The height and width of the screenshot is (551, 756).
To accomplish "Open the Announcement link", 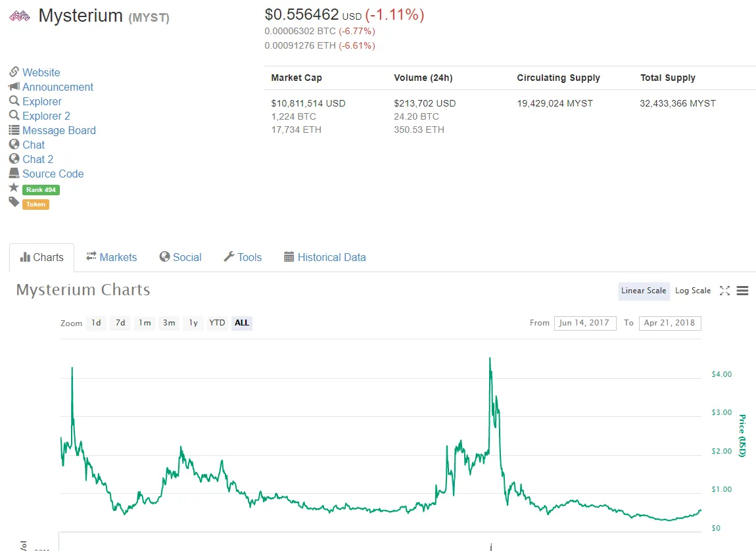I will pos(58,87).
